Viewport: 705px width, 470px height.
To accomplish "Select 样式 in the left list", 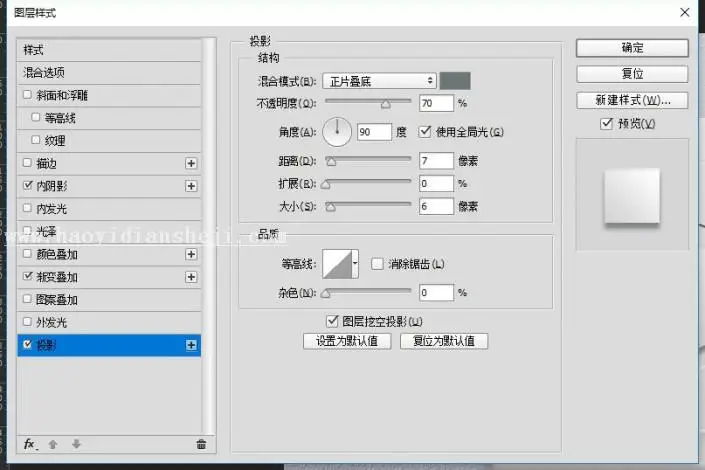I will coord(109,50).
